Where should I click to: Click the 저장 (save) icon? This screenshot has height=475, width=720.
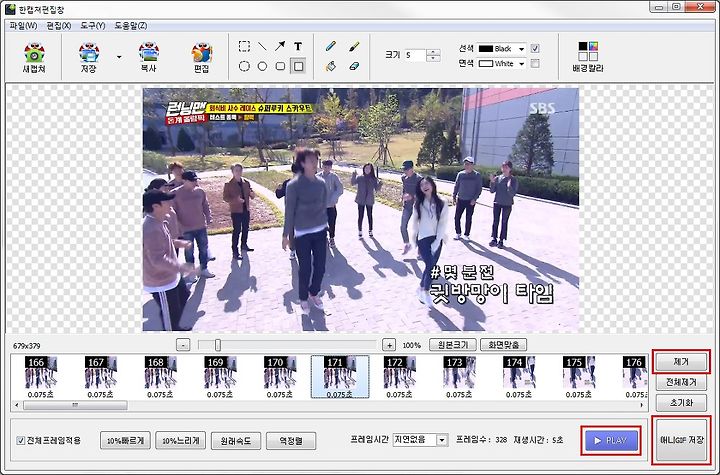click(x=89, y=57)
